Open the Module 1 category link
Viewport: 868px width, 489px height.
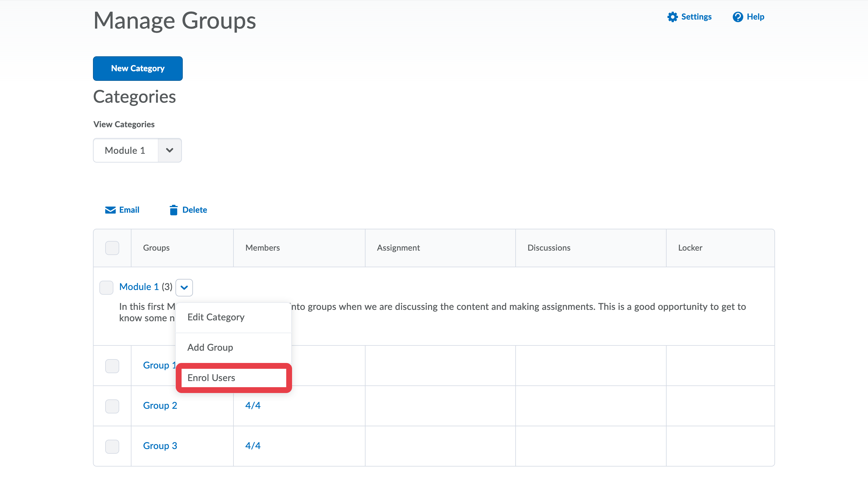pyautogui.click(x=139, y=287)
